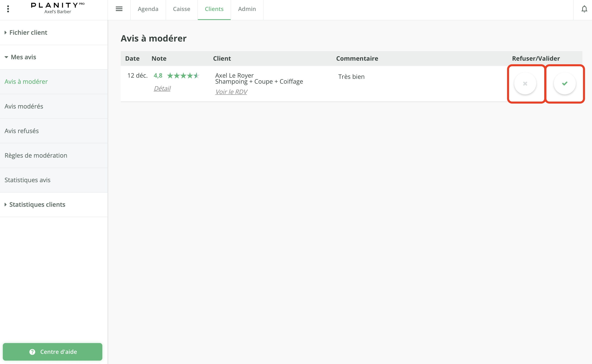592x364 pixels.
Task: Open Statistiques avis in the sidebar
Action: [27, 180]
